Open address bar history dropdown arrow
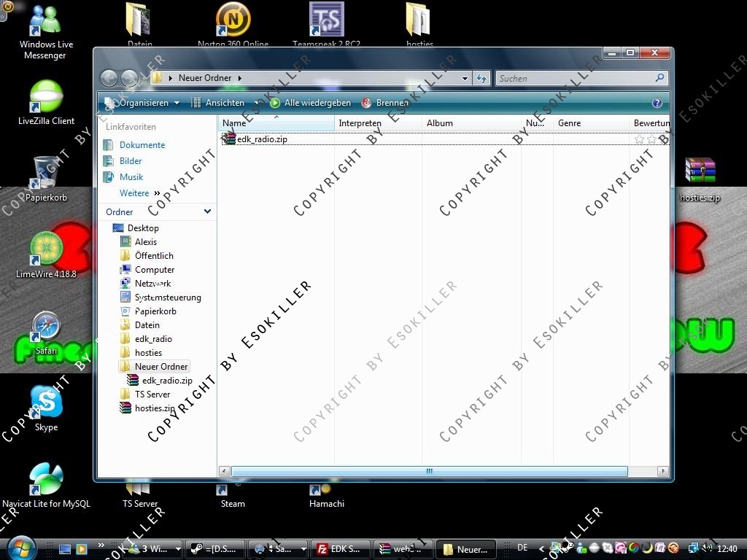 pos(465,78)
